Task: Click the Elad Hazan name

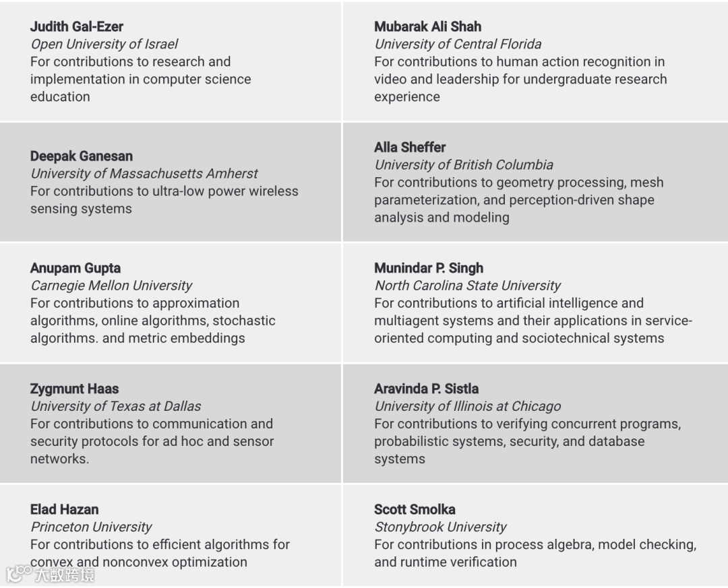Action: (64, 509)
